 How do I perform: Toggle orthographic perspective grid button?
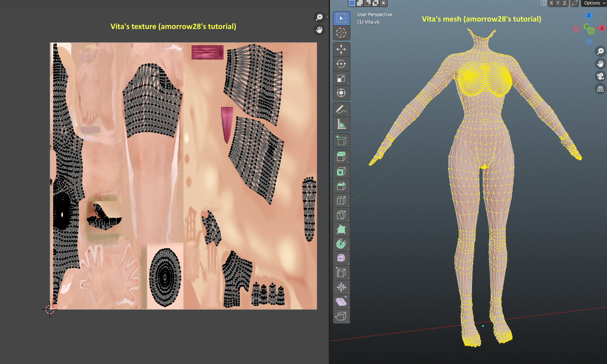(600, 89)
